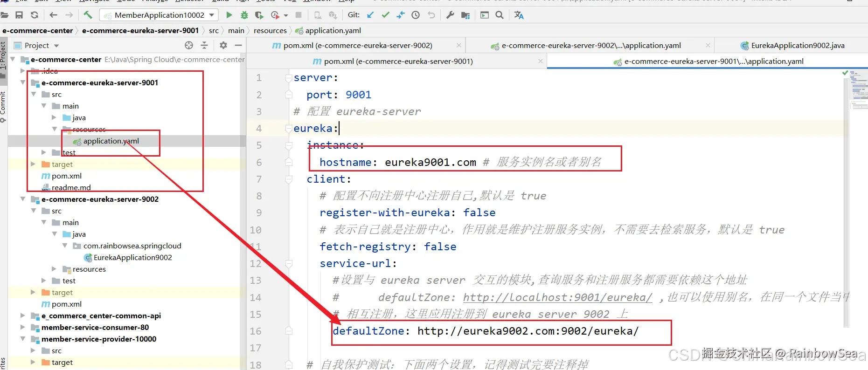
Task: Expand member-service-consumer-80 module
Action: tap(23, 327)
